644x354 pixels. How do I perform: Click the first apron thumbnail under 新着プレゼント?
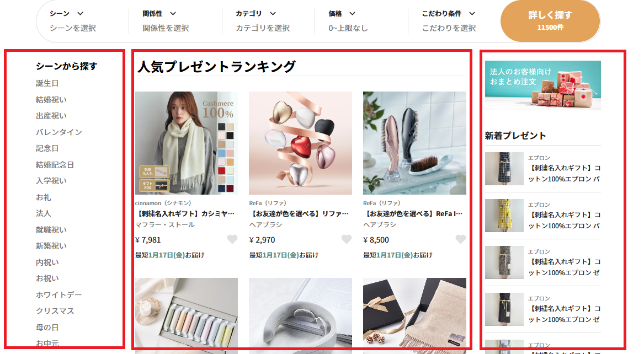click(504, 168)
